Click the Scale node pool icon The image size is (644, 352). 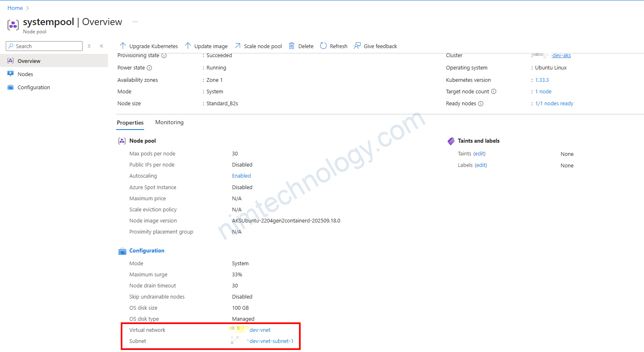(x=238, y=46)
